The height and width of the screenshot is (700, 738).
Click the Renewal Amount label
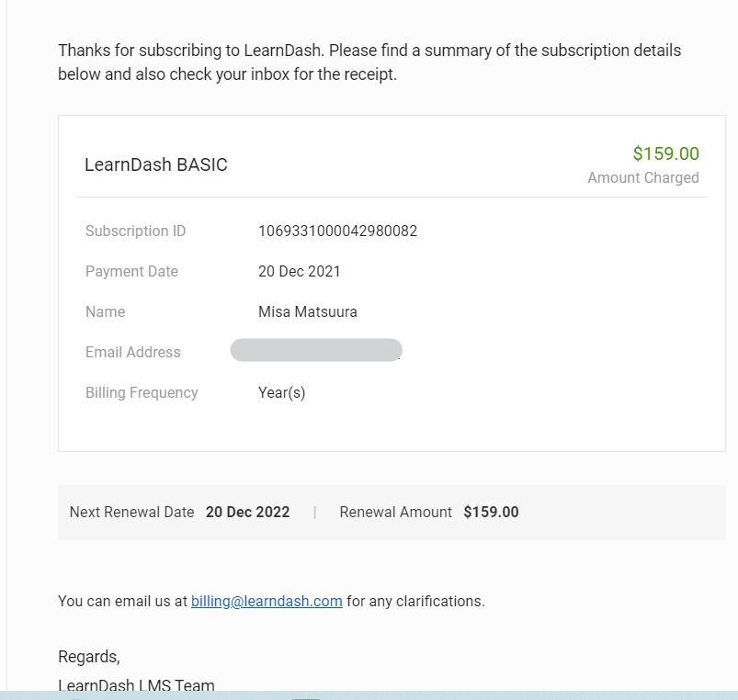pos(396,512)
